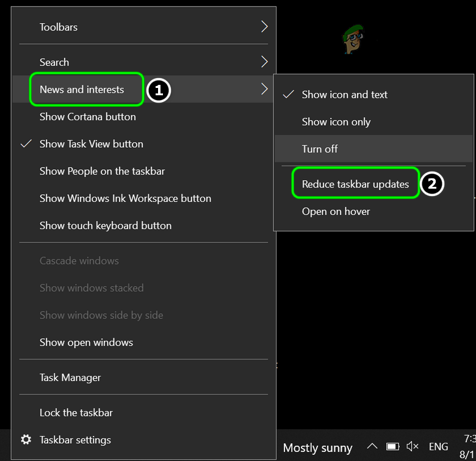Show hidden icons with tray chevron

(x=372, y=447)
